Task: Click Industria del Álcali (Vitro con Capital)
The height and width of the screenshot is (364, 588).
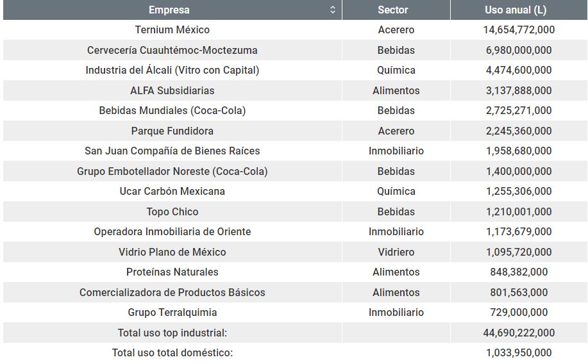Action: tap(172, 70)
